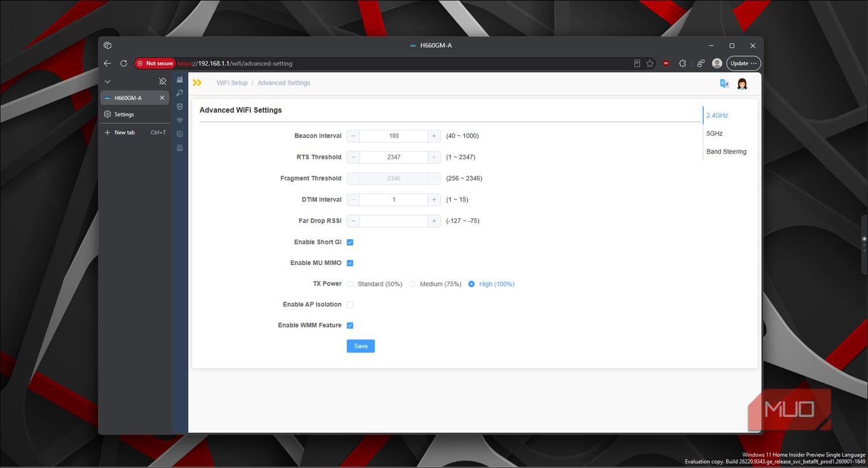Open a New tab

click(135, 133)
